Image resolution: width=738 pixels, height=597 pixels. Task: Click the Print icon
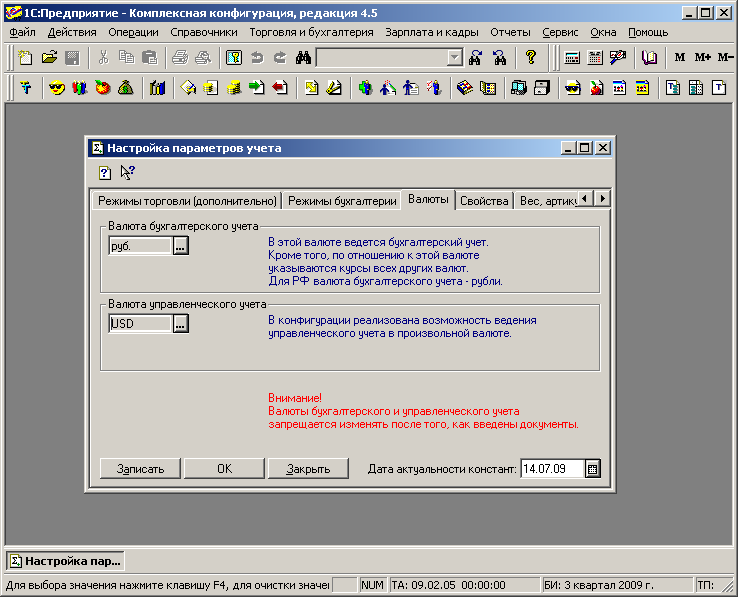pyautogui.click(x=180, y=57)
